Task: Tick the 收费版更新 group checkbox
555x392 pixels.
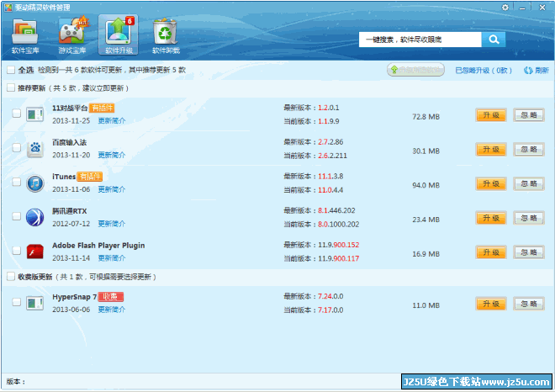Action: [11, 276]
